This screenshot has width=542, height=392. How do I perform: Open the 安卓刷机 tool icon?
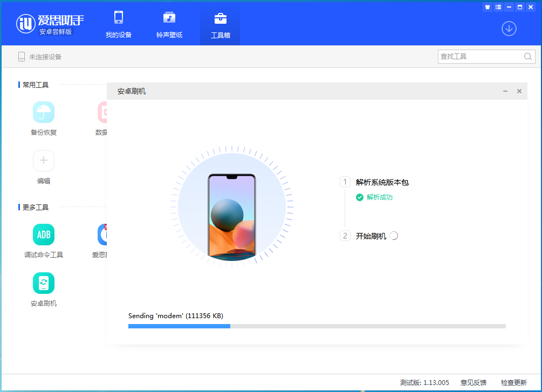point(44,283)
